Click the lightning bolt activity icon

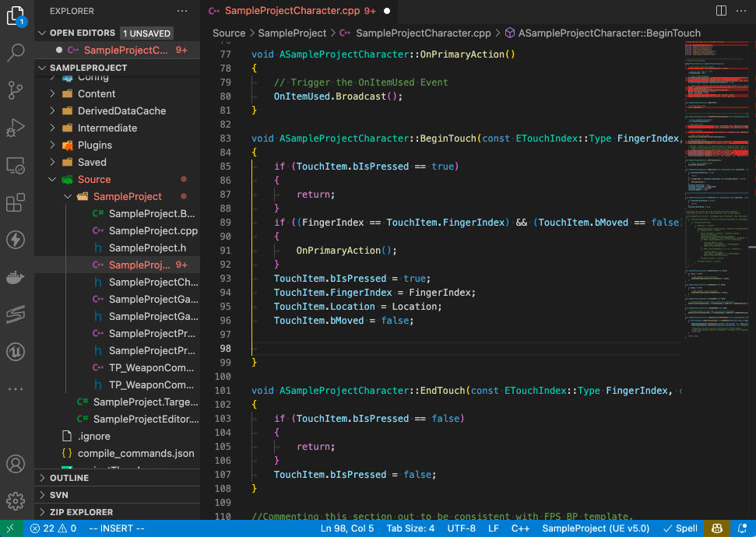click(16, 240)
